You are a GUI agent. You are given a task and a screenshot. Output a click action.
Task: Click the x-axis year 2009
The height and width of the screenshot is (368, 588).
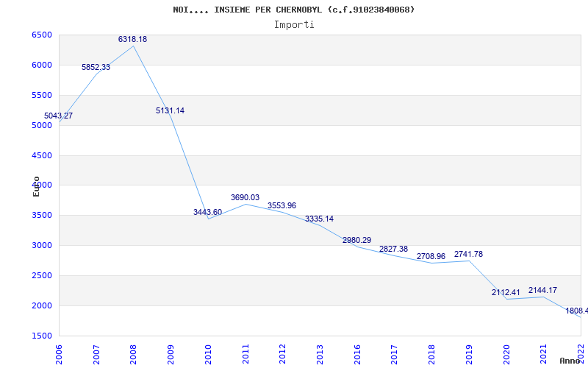[x=171, y=354]
